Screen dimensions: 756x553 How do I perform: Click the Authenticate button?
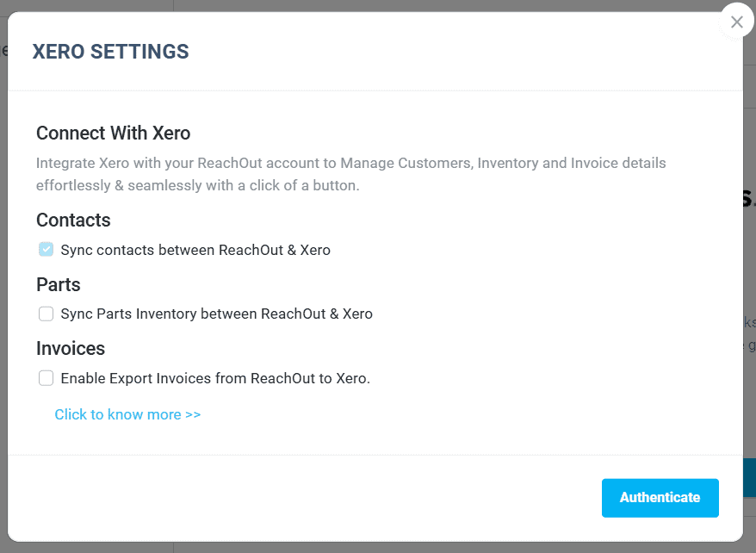[x=660, y=498]
